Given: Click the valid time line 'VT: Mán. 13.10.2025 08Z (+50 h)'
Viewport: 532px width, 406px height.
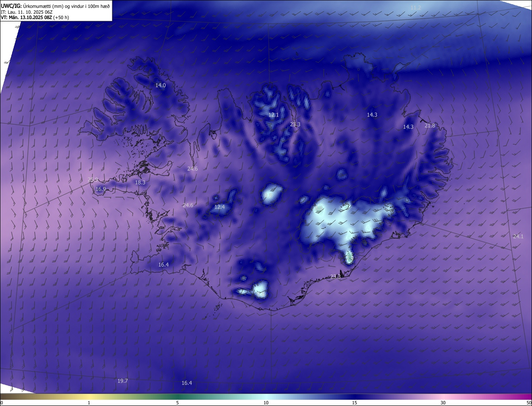Looking at the screenshot, I should pos(36,18).
